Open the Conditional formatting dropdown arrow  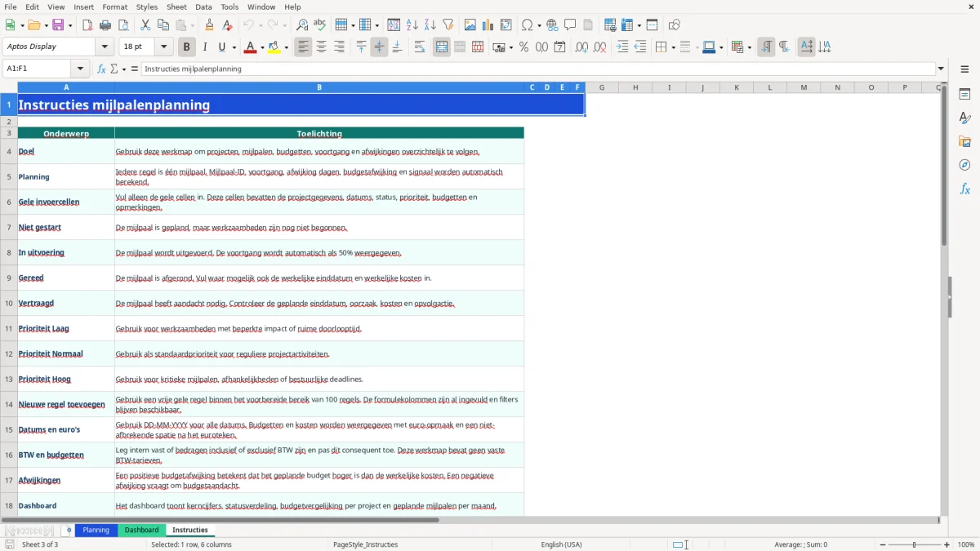pyautogui.click(x=749, y=47)
